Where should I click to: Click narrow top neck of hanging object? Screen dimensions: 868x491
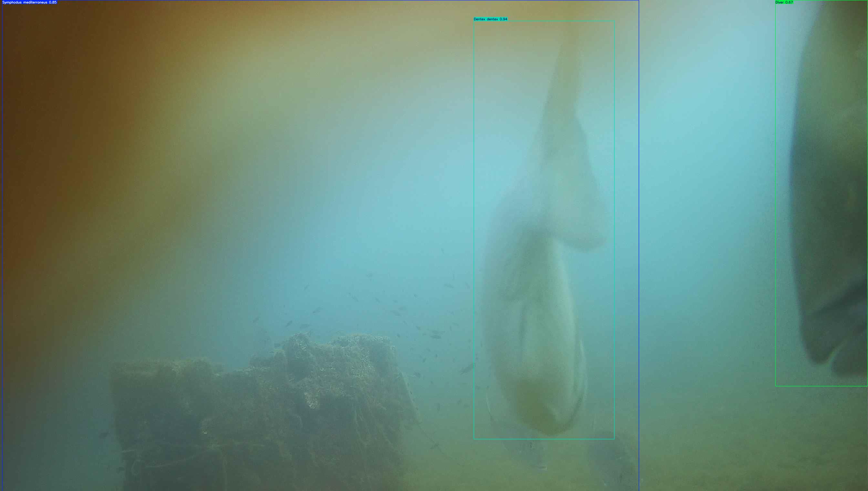pyautogui.click(x=566, y=68)
